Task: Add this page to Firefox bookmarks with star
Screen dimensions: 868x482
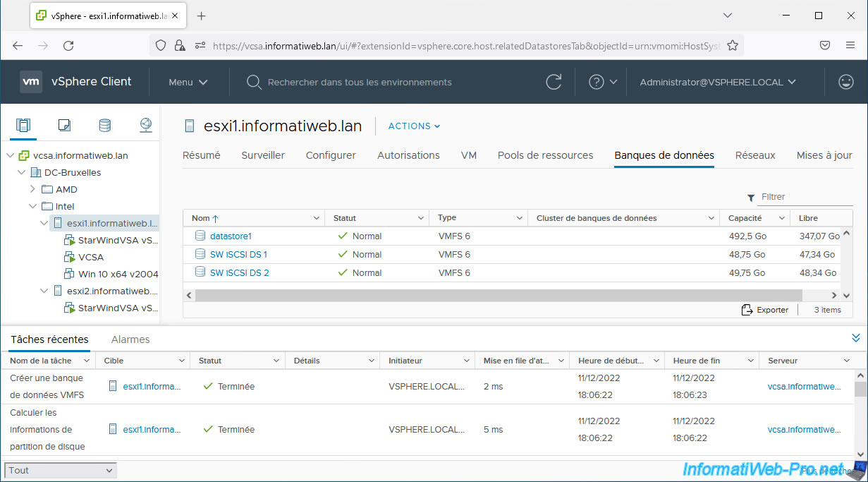Action: coord(733,45)
